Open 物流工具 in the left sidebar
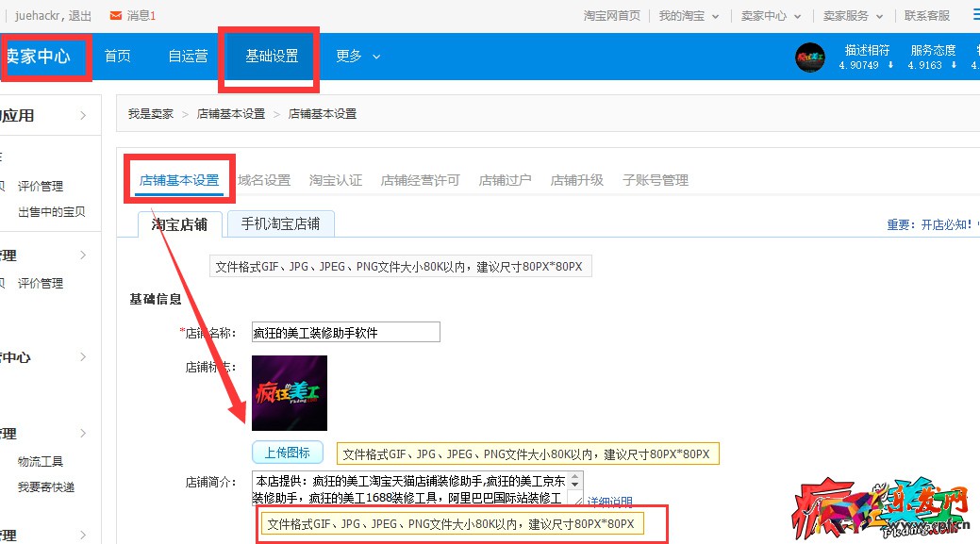Viewport: 980px width, 544px height. point(41,461)
